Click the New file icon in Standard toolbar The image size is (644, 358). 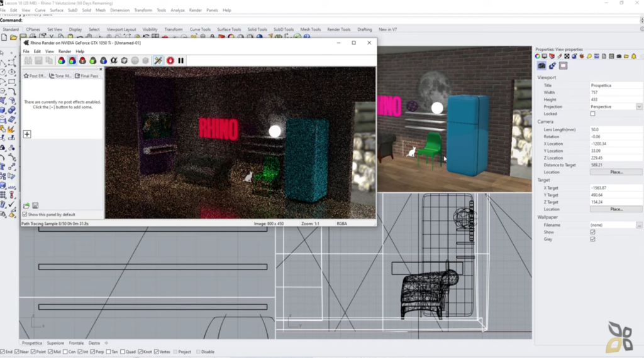click(4, 37)
